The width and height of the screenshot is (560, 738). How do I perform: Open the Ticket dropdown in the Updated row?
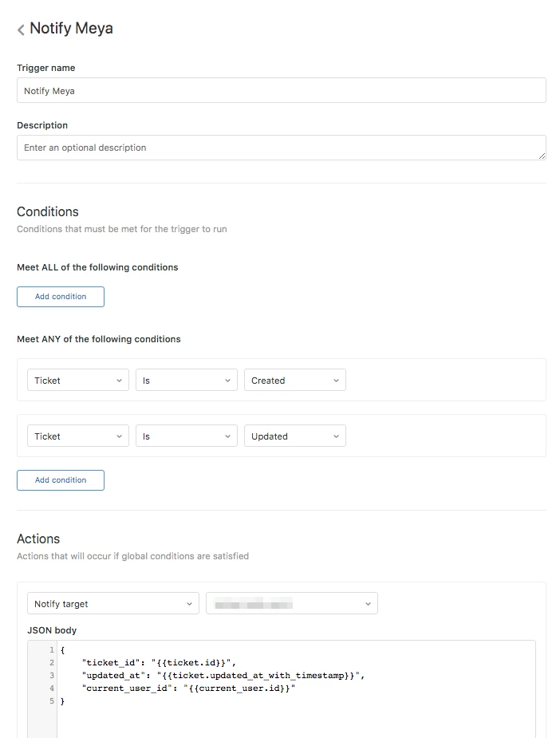pyautogui.click(x=78, y=436)
